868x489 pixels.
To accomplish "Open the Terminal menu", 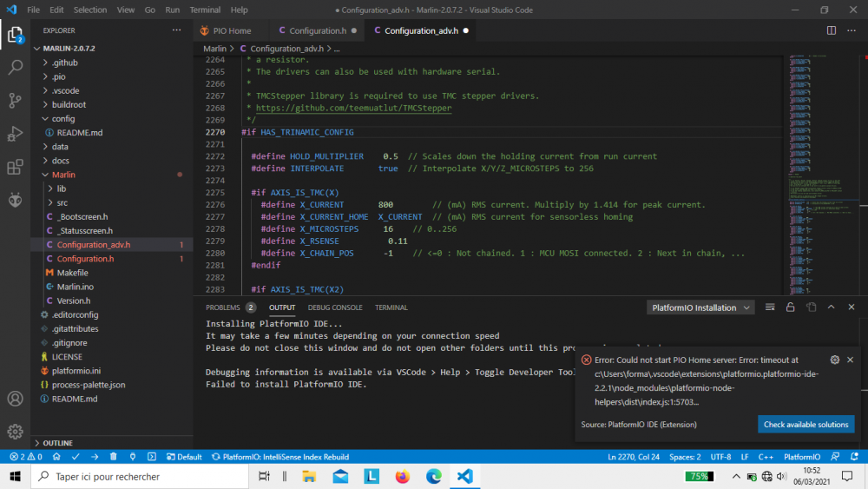I will 205,10.
